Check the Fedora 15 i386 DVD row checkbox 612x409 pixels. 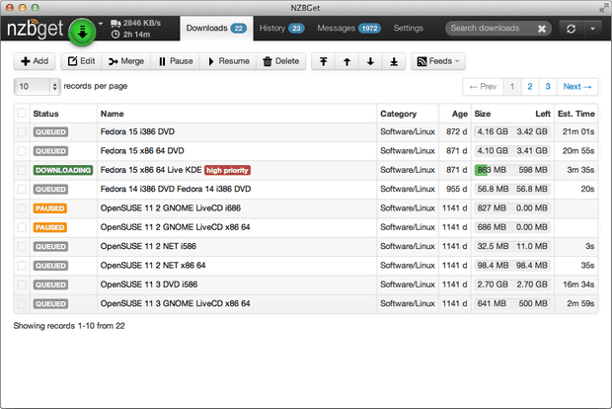pyautogui.click(x=22, y=132)
